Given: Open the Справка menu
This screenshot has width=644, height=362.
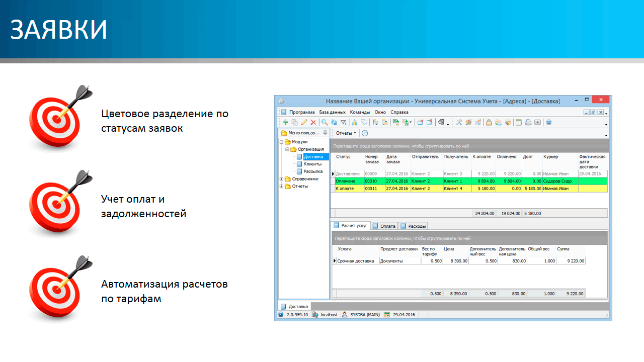Looking at the screenshot, I should pos(399,112).
